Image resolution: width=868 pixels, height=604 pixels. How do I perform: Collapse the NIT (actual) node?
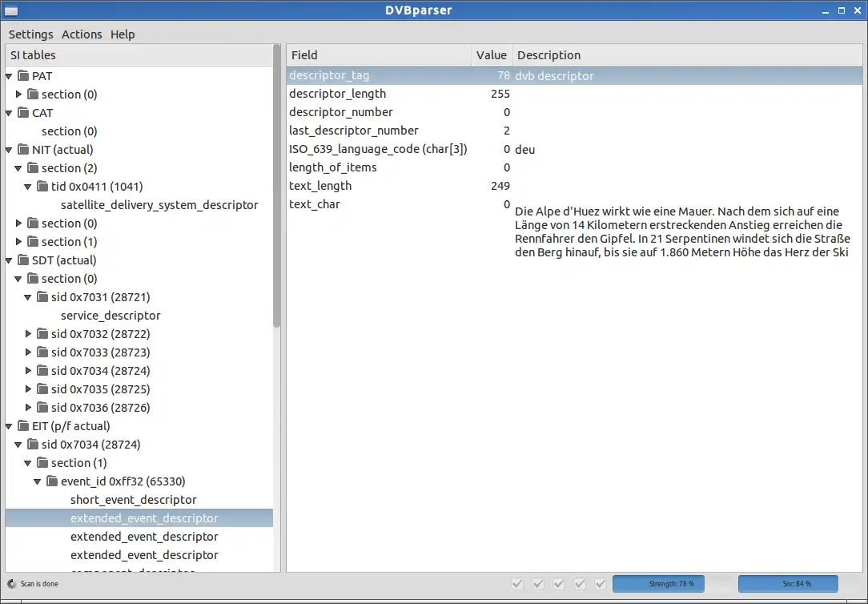9,150
